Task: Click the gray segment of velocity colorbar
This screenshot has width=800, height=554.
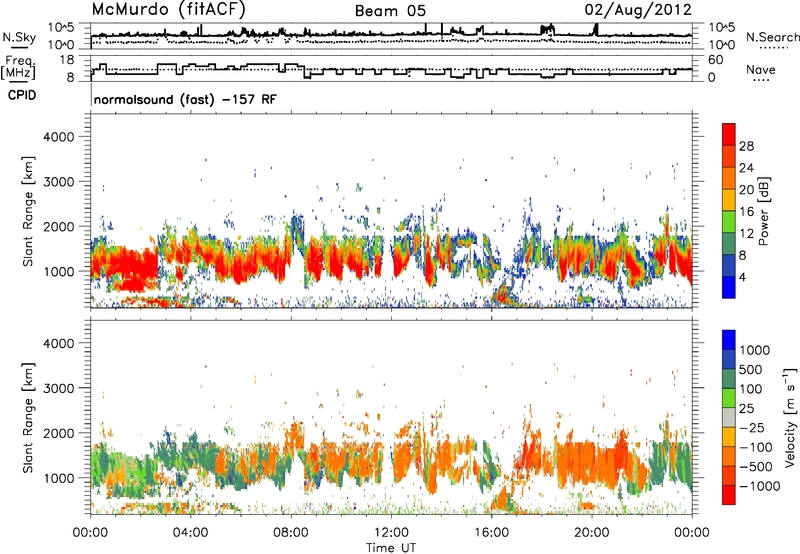Action: tap(729, 417)
